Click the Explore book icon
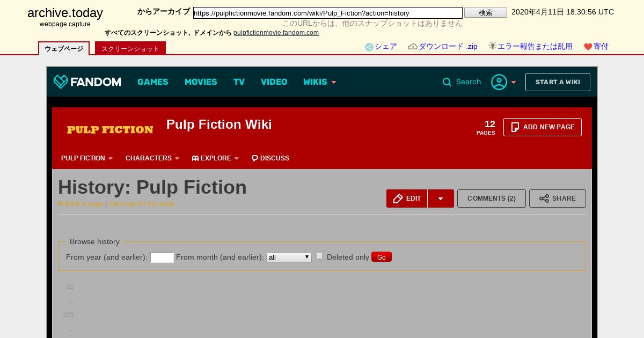This screenshot has width=644, height=338. [195, 158]
